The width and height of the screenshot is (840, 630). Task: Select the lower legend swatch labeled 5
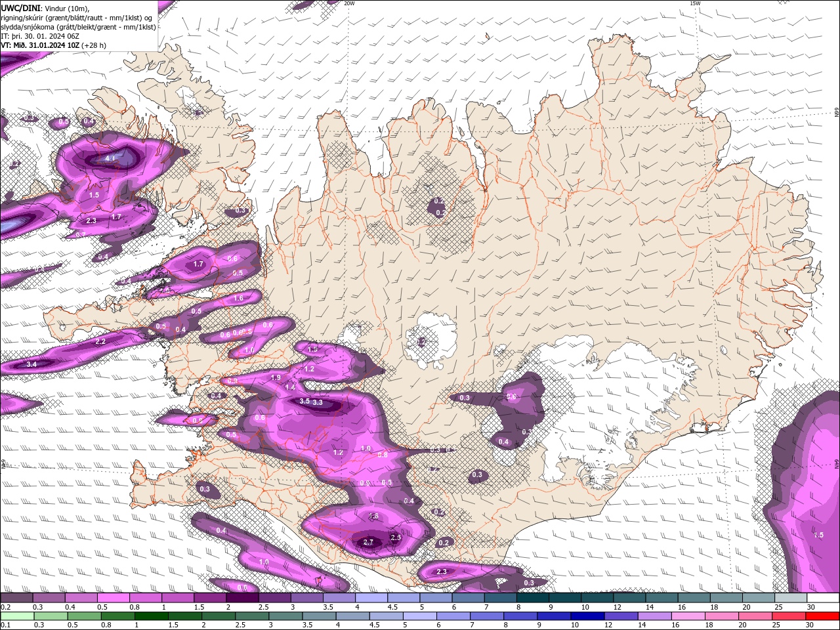[x=419, y=616]
